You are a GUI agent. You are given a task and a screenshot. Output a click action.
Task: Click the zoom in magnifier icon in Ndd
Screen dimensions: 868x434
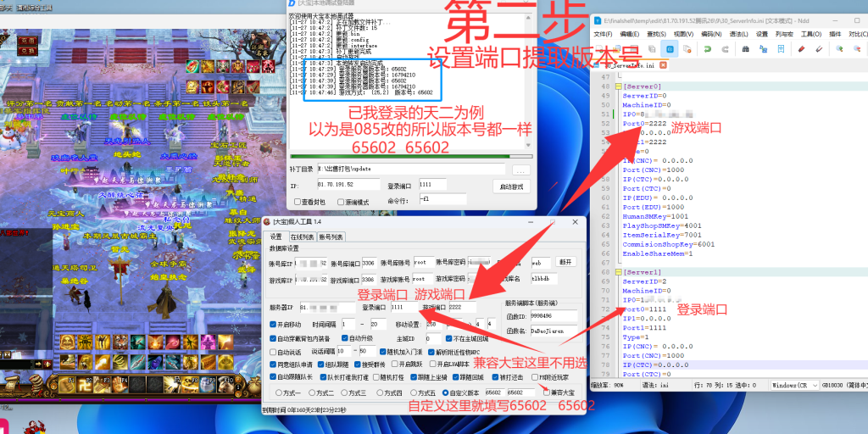pos(840,48)
